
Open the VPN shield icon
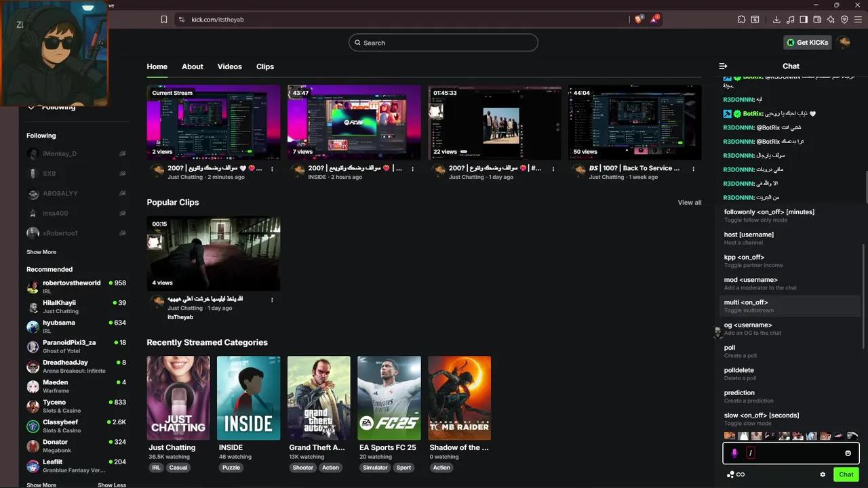[x=844, y=20]
